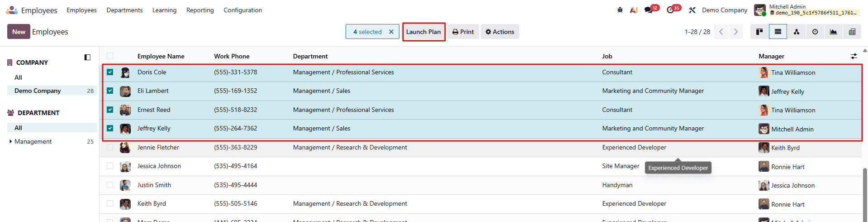Open the wrench and screwdriver tools icon

click(x=692, y=10)
